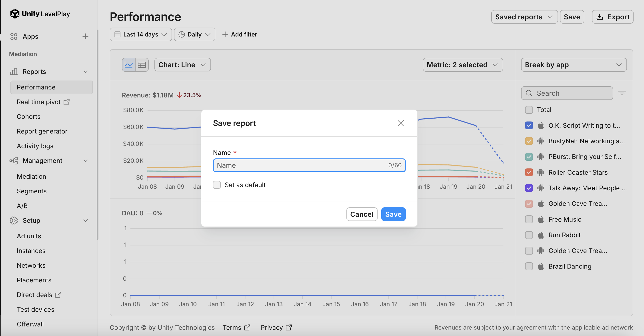Click the sort filter icon beside Search
The height and width of the screenshot is (336, 644).
pos(622,93)
